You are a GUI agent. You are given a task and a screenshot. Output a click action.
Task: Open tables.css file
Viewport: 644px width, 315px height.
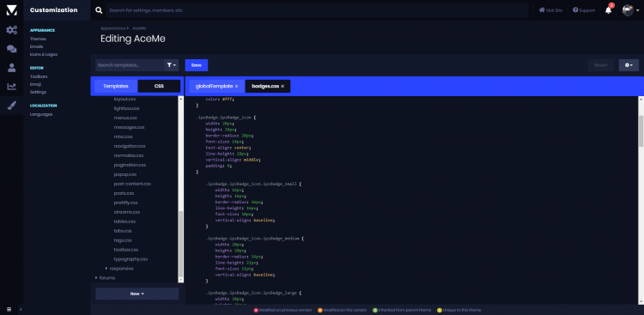(x=125, y=221)
